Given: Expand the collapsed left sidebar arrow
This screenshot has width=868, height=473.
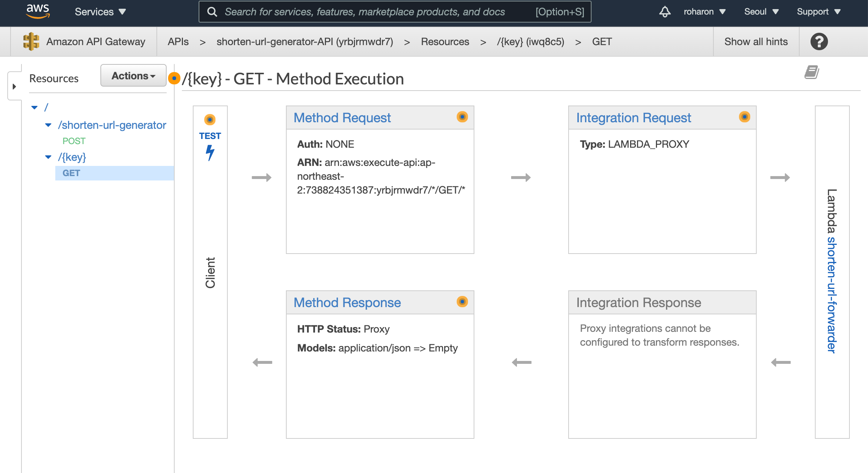Looking at the screenshot, I should point(14,87).
